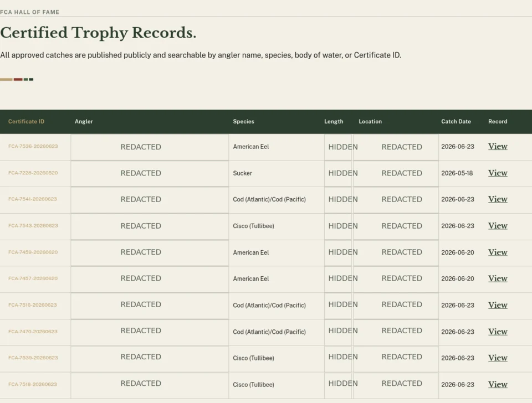
Task: Click the Certified Trophy Records heading
Action: [99, 33]
